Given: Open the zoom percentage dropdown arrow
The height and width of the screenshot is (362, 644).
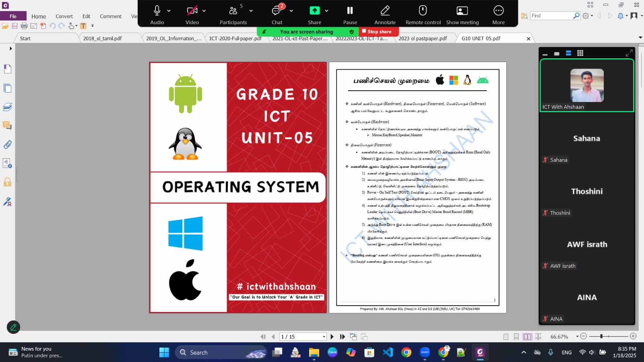Looking at the screenshot, I should [577, 337].
